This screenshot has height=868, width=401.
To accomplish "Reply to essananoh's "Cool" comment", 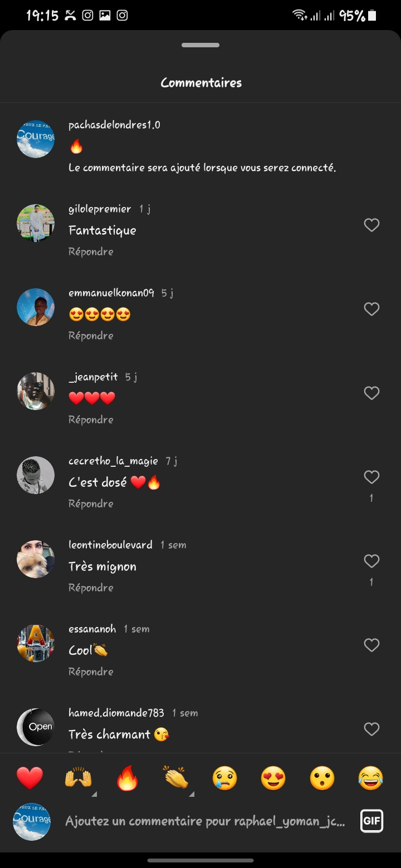I will coord(91,672).
